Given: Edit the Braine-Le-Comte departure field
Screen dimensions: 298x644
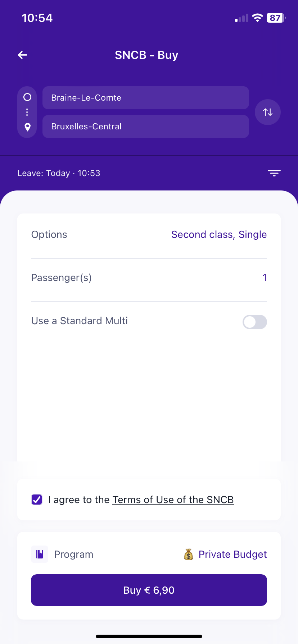Looking at the screenshot, I should click(x=145, y=98).
